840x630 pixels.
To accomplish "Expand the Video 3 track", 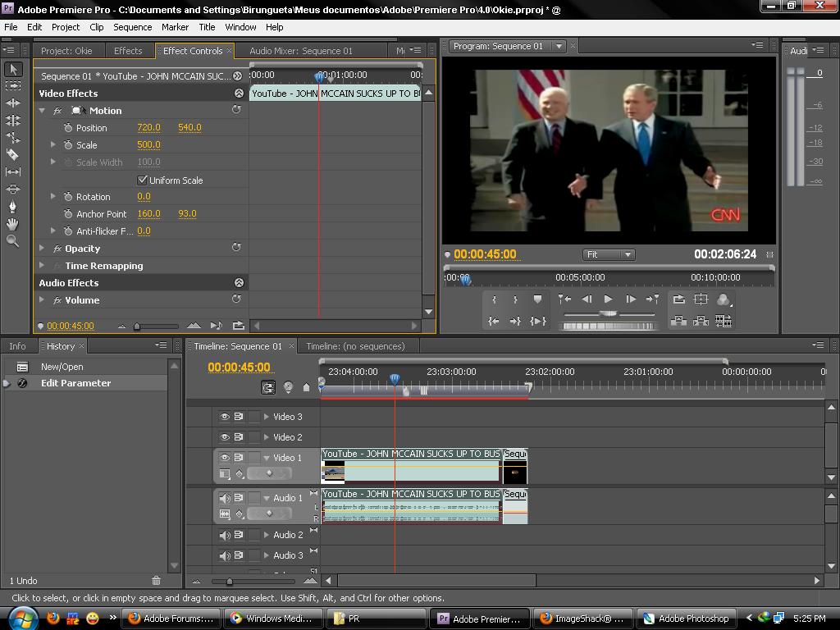I will [x=267, y=416].
